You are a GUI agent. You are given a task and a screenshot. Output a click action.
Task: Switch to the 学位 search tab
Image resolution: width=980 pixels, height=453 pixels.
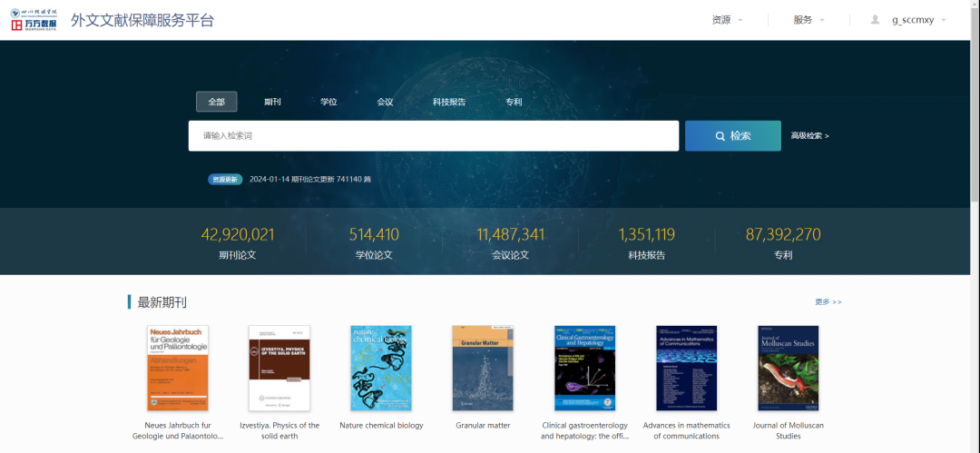[328, 102]
